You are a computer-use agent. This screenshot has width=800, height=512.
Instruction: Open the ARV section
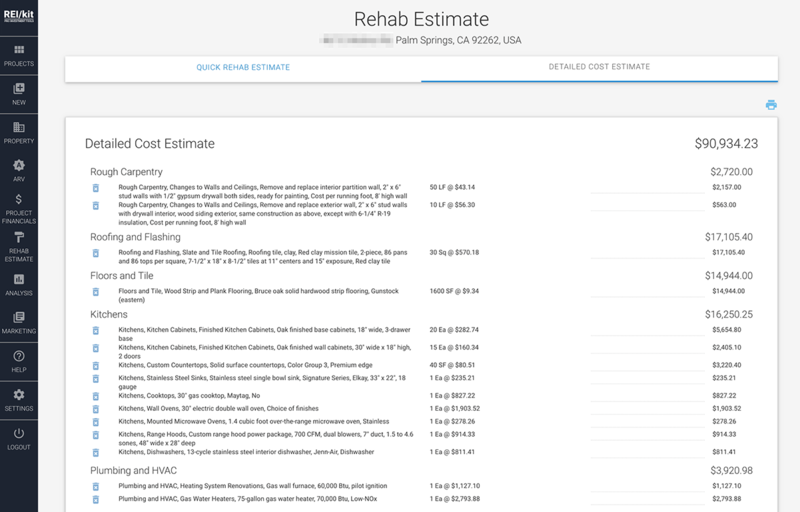click(19, 171)
